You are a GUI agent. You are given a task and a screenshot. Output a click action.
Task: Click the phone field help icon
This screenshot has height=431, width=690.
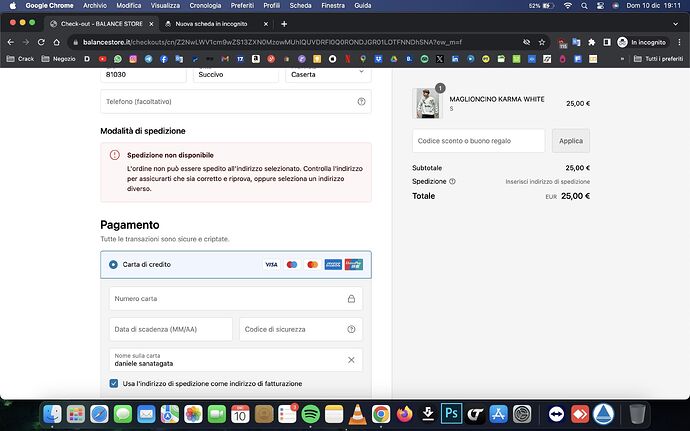(x=361, y=102)
